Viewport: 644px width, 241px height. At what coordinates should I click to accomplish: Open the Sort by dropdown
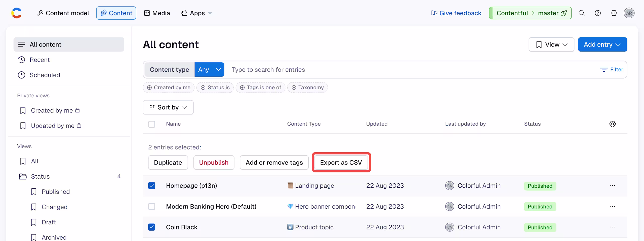168,107
